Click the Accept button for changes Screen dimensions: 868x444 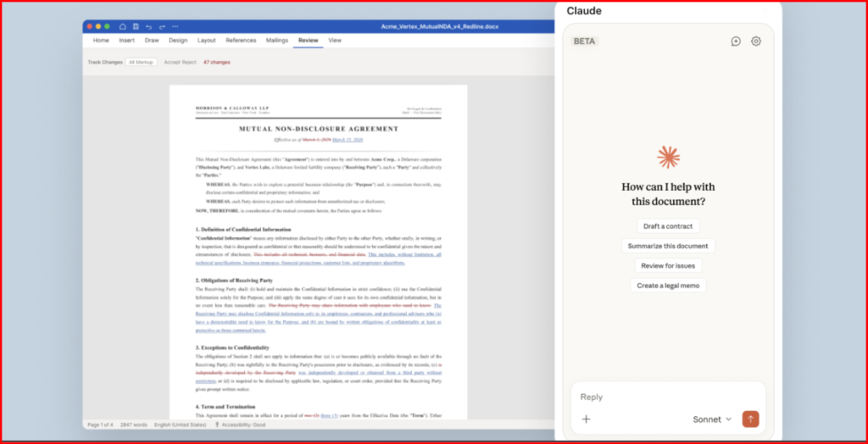[173, 62]
